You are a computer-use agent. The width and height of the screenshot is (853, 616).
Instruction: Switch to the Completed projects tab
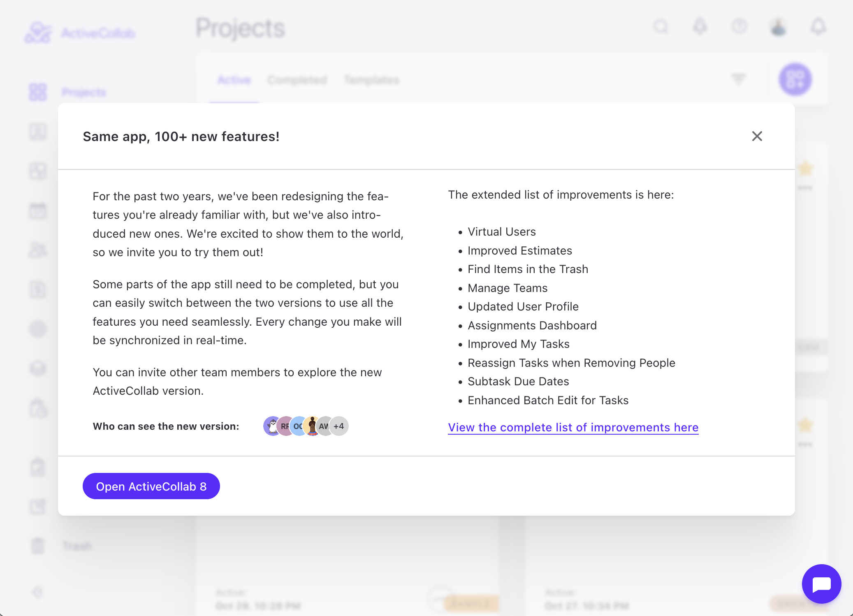click(297, 80)
